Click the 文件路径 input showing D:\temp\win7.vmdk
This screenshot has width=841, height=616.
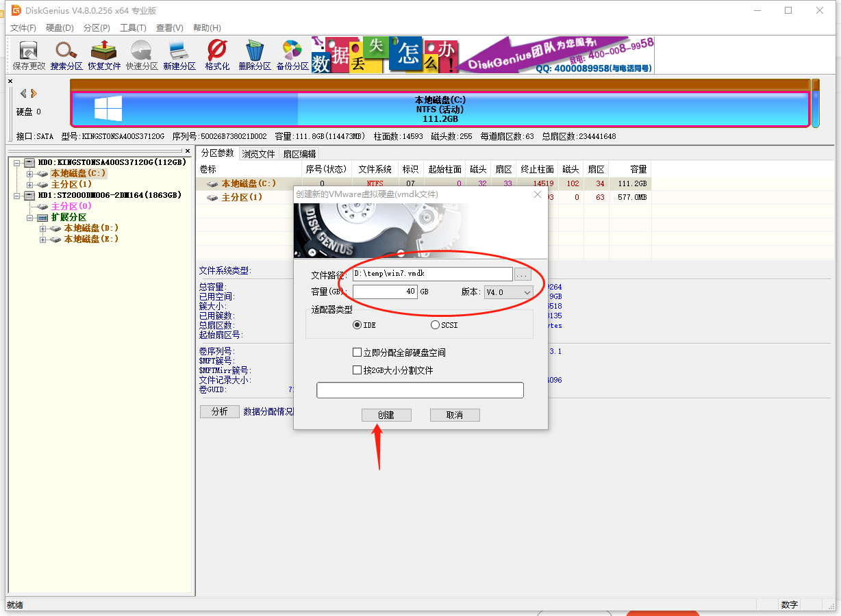pyautogui.click(x=433, y=273)
